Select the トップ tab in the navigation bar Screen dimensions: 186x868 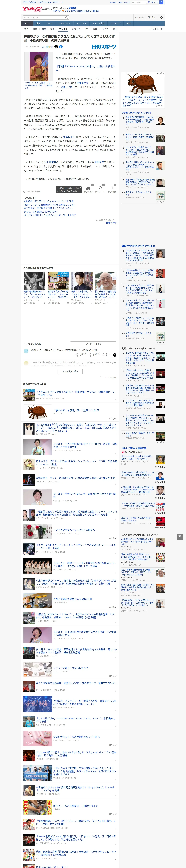coord(27,24)
